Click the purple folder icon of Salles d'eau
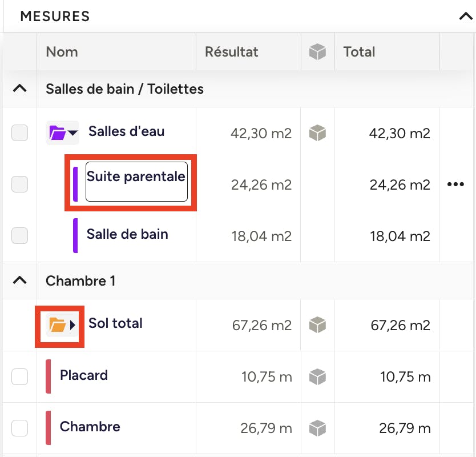This screenshot has height=457, width=476. 58,133
